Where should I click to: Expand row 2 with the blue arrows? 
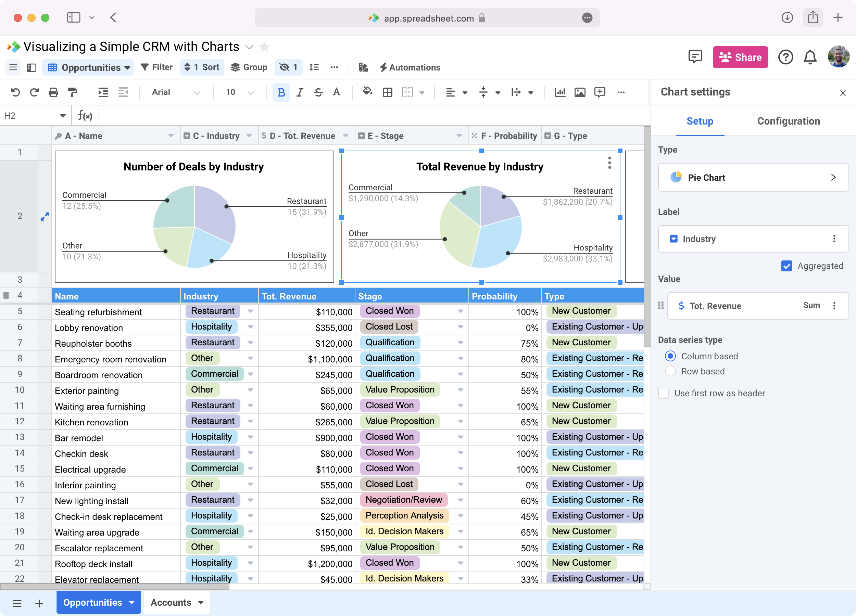(45, 217)
